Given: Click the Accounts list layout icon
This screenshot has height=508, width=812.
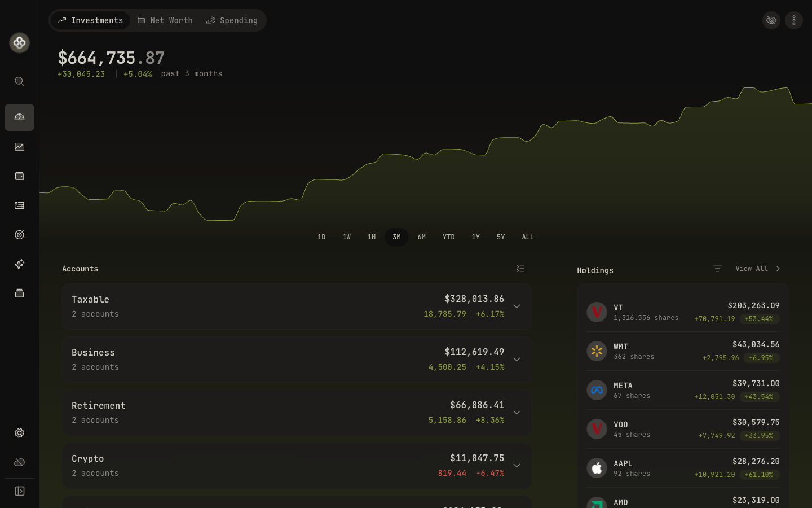Looking at the screenshot, I should click(x=520, y=269).
